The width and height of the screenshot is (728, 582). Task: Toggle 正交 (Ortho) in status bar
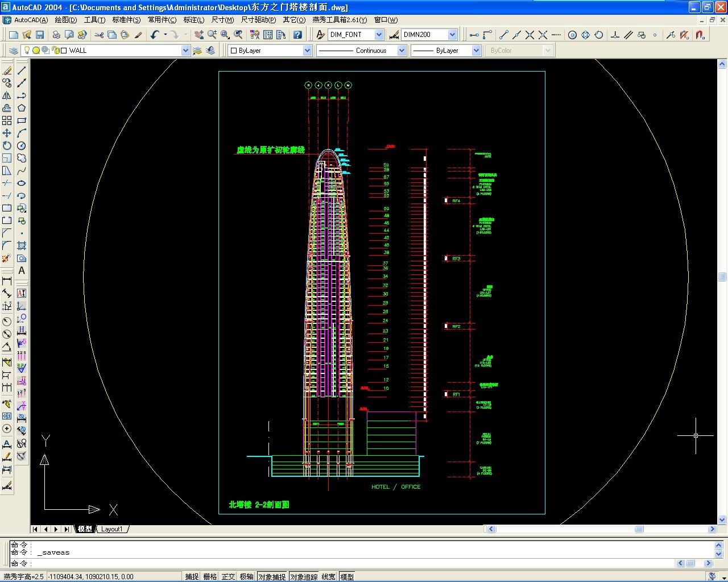tap(228, 576)
